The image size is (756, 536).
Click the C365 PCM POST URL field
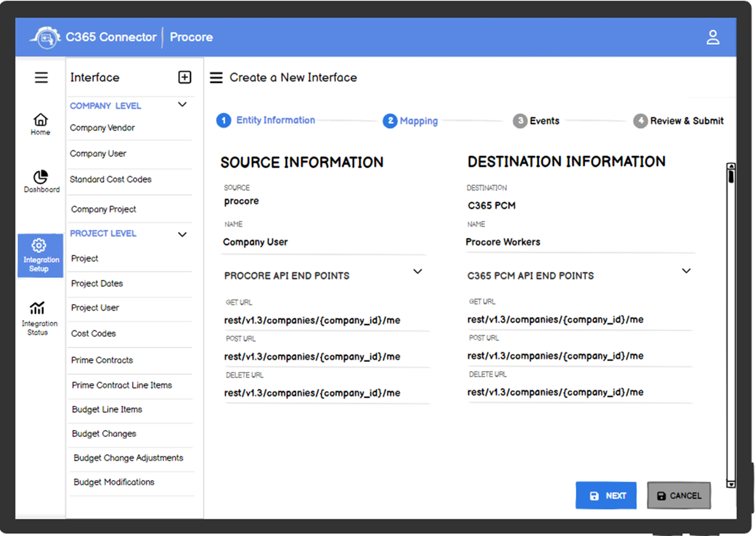pos(580,356)
